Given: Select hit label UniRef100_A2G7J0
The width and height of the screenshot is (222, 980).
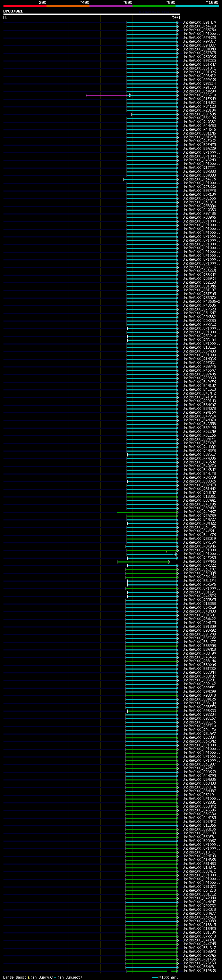Looking at the screenshot, I should [x=199, y=95].
